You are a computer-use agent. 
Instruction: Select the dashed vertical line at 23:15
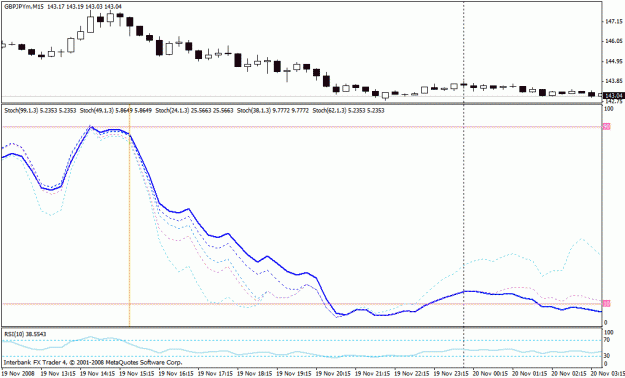click(464, 183)
